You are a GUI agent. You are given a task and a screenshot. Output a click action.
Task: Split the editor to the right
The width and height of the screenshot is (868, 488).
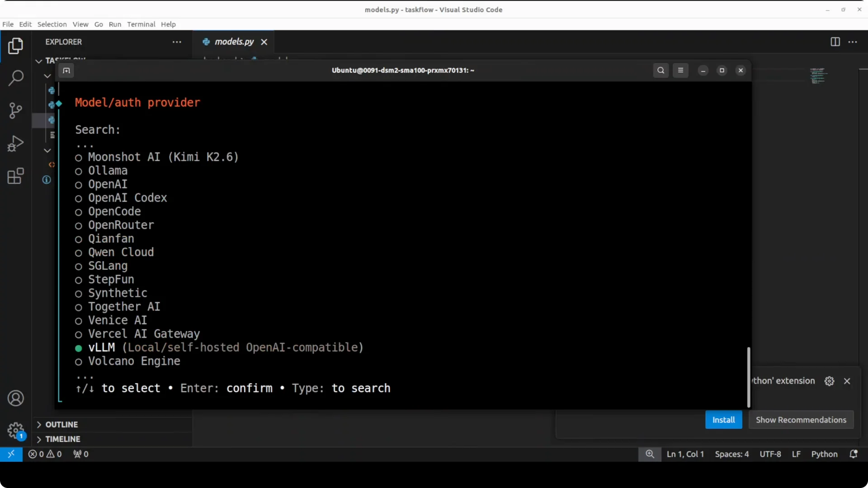coord(835,42)
